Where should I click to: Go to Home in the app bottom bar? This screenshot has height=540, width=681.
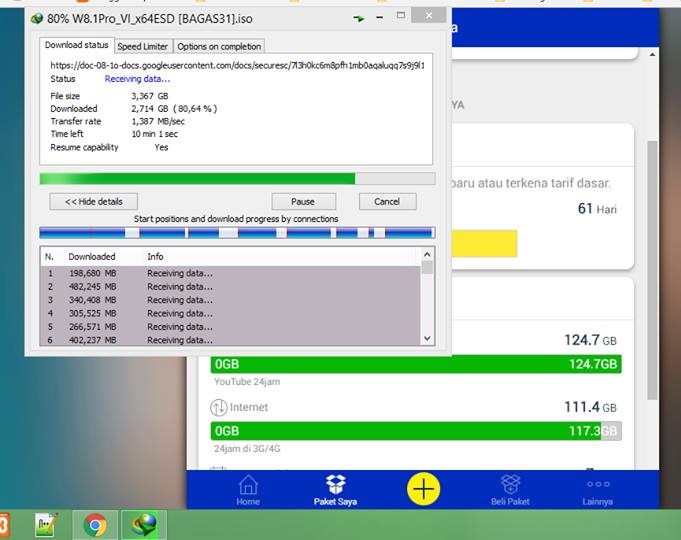coord(248,490)
